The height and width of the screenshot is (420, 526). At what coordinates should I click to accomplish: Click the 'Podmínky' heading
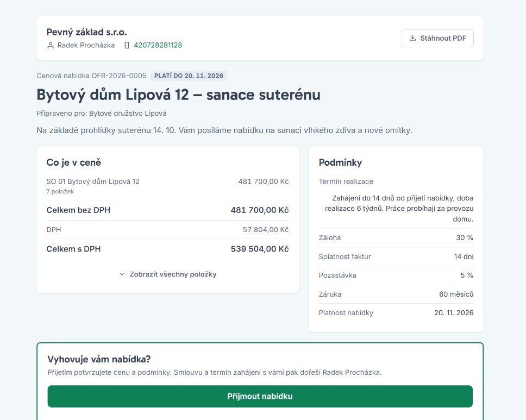tap(340, 162)
